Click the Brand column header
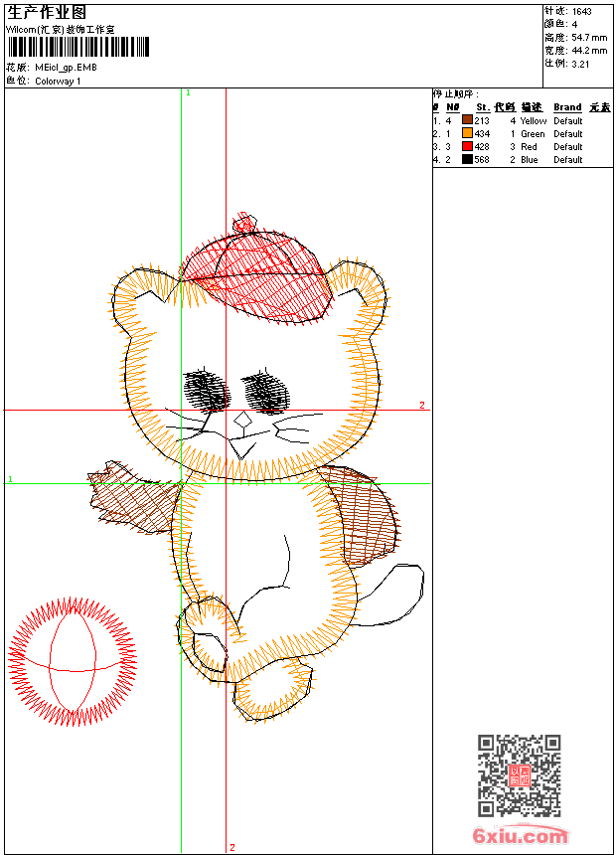The height and width of the screenshot is (855, 616). click(567, 107)
